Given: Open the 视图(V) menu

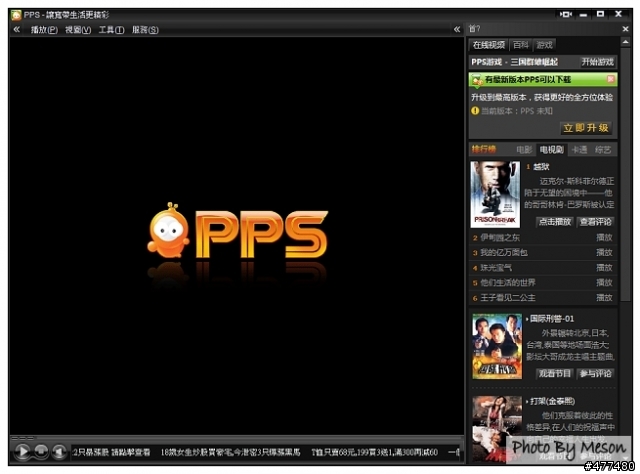Looking at the screenshot, I should (x=78, y=30).
